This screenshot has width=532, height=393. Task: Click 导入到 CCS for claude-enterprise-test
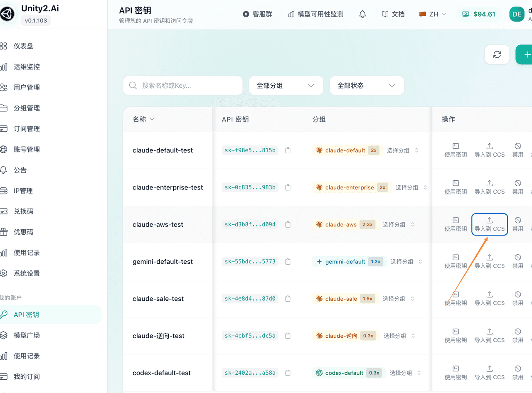pos(490,187)
